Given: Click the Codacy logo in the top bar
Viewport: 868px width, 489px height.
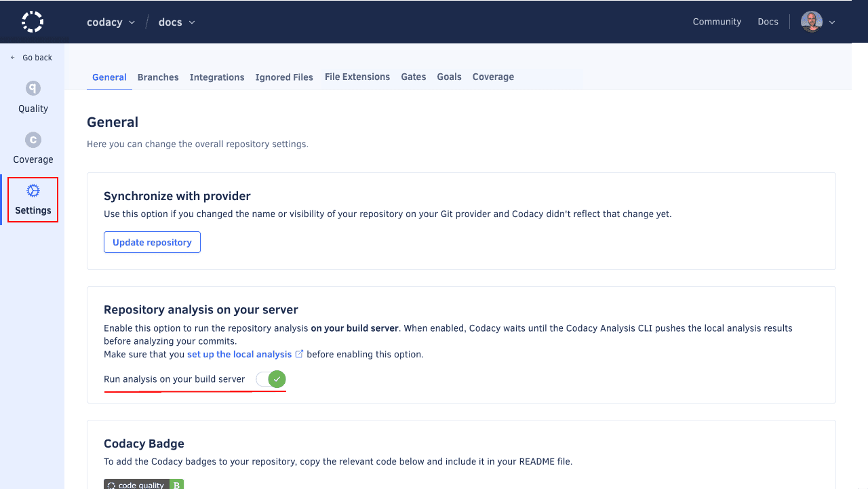Looking at the screenshot, I should pyautogui.click(x=32, y=21).
